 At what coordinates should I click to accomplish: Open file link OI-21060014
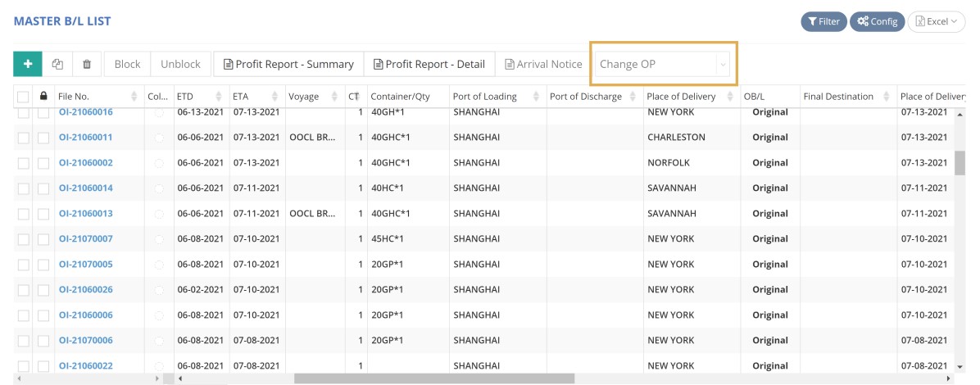(x=86, y=188)
